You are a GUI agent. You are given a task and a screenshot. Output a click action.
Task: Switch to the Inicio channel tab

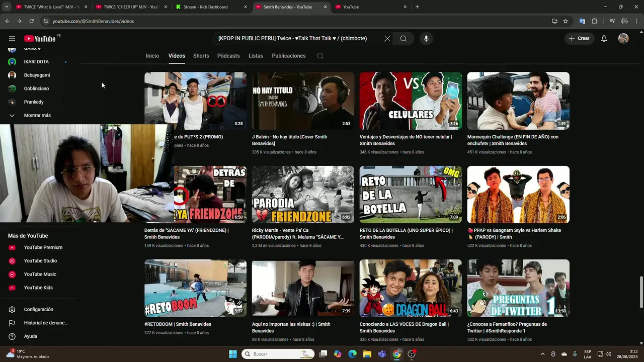[x=152, y=56]
